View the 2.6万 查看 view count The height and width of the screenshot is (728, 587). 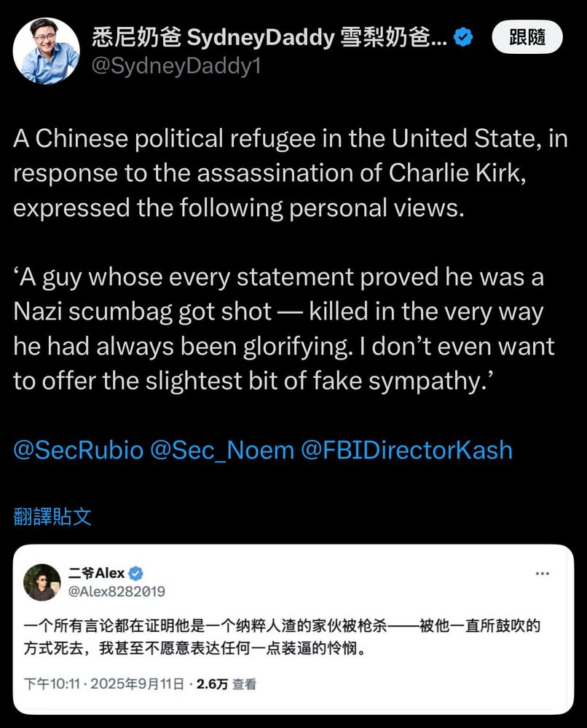click(x=226, y=684)
